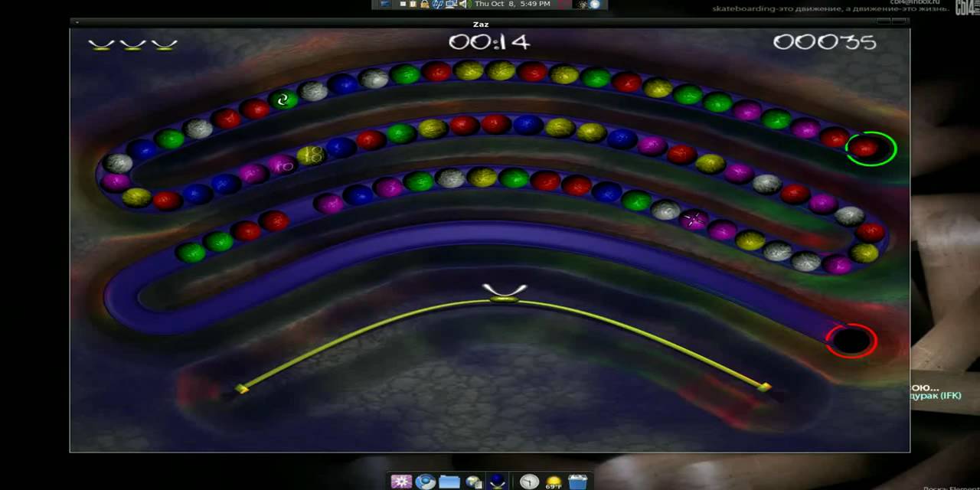Viewport: 980px width, 490px height.
Task: Open the analog clock dock applet
Action: (529, 482)
